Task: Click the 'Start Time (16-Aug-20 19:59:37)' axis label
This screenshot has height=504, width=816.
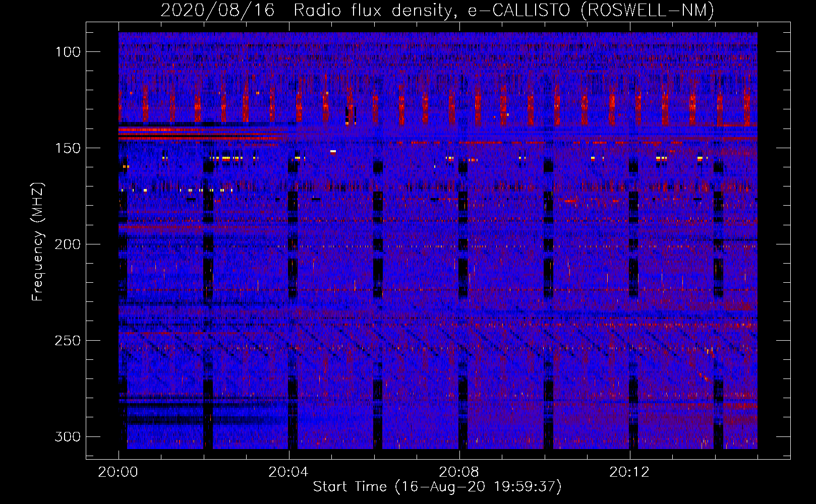Action: click(437, 487)
